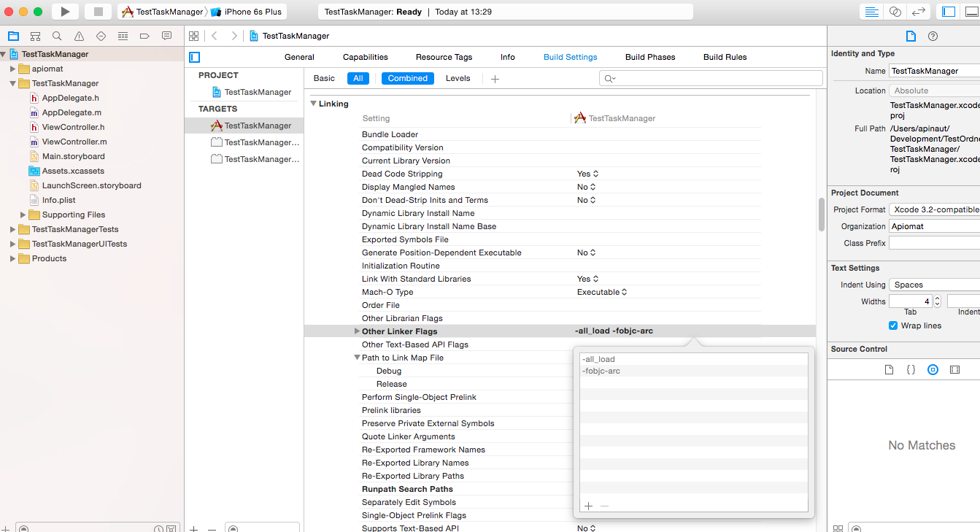Expand the Products group
The width and height of the screenshot is (980, 532).
point(12,258)
